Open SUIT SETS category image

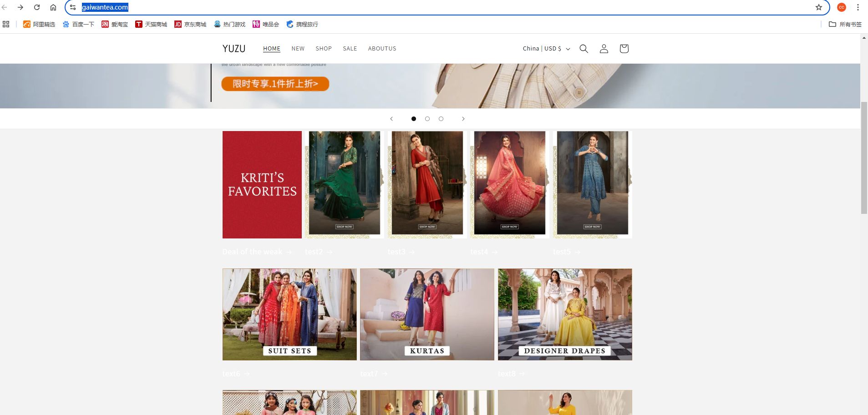pos(289,314)
